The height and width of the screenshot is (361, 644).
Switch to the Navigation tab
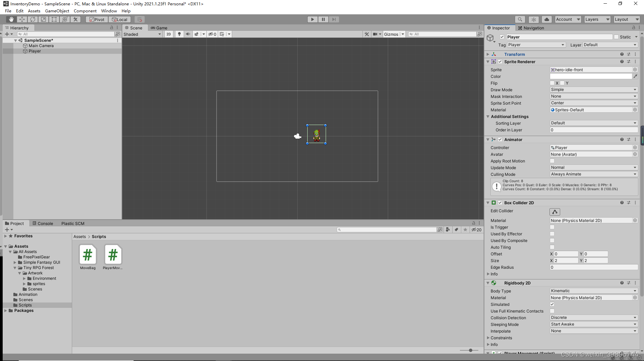pos(531,28)
